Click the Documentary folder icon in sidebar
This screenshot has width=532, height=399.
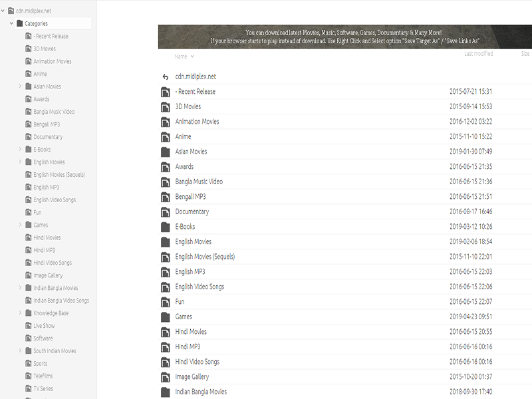tap(28, 137)
